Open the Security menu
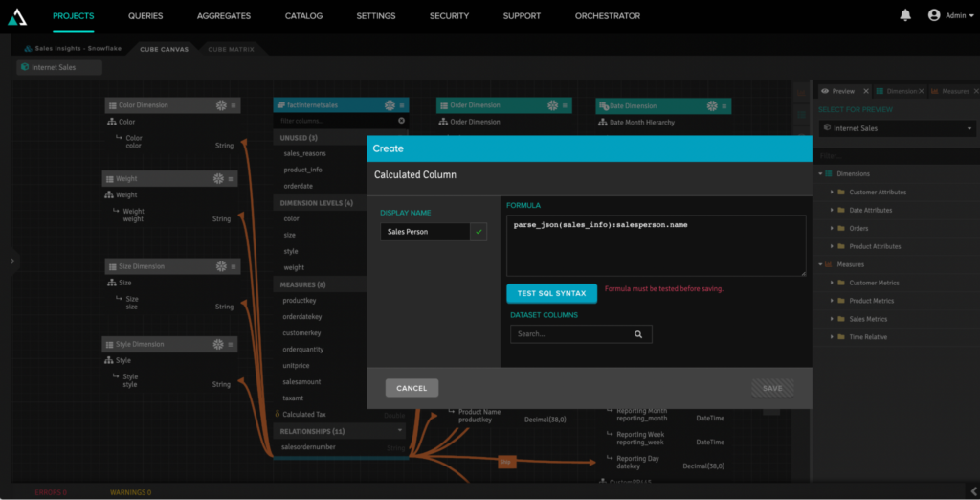The width and height of the screenshot is (980, 500). (x=450, y=16)
